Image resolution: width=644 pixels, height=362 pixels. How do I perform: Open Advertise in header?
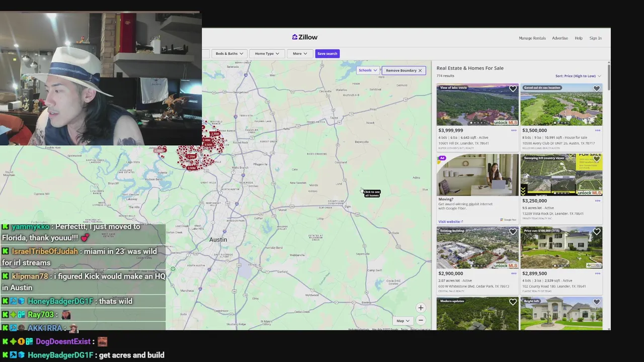[x=560, y=38]
